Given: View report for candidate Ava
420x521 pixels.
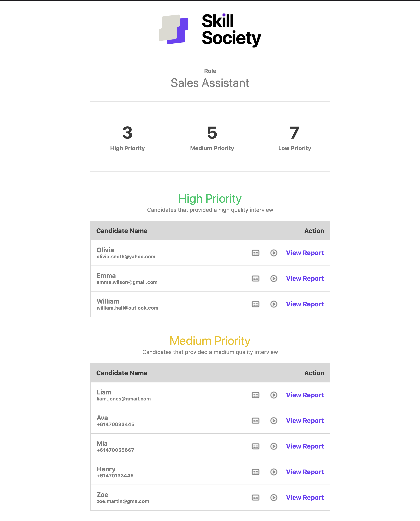Looking at the screenshot, I should (x=305, y=421).
